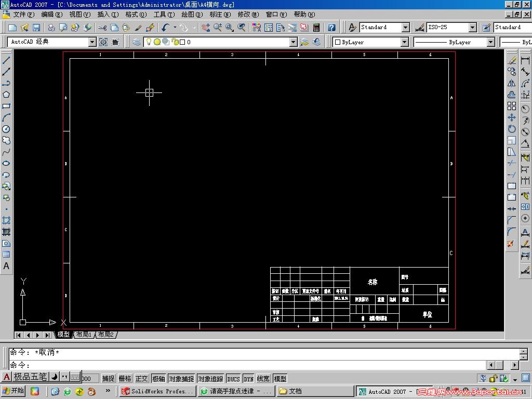Select the Ellipse draw tool
Screen dimensions: 532x399
point(6,164)
